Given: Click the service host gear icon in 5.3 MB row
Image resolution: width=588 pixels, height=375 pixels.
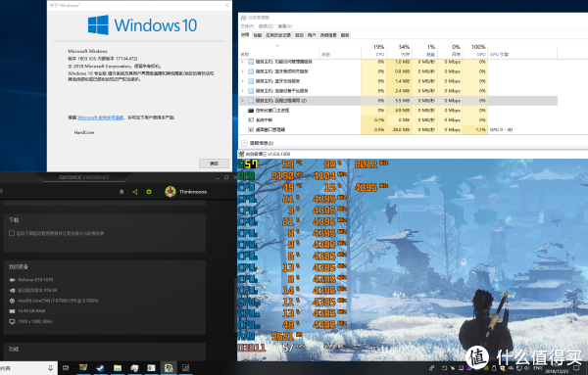Looking at the screenshot, I should (x=251, y=101).
